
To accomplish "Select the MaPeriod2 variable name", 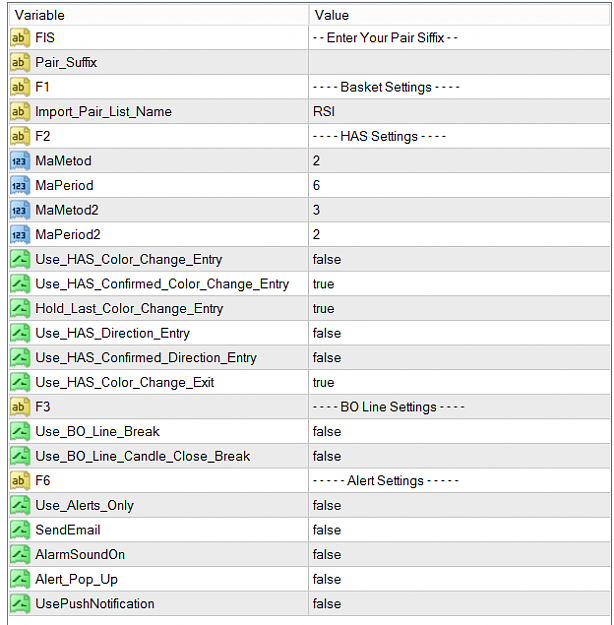I will click(68, 235).
